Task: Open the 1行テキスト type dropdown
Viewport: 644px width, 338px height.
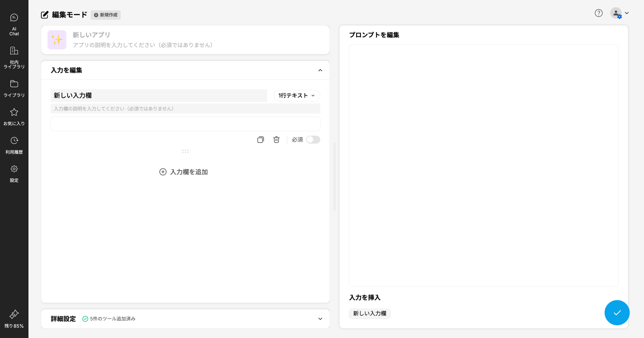Action: [297, 96]
